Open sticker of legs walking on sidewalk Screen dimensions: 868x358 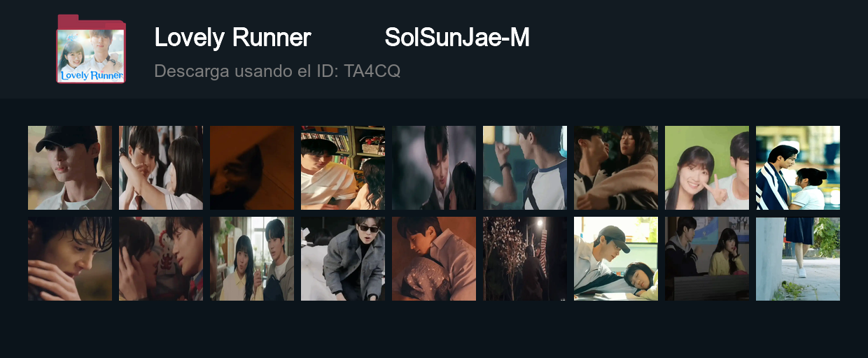pos(798,259)
